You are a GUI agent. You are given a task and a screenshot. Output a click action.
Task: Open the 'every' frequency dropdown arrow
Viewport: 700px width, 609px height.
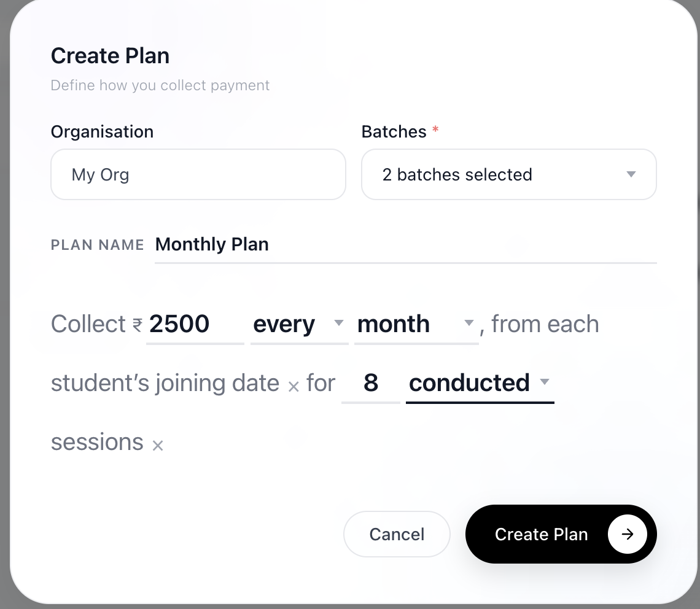[339, 322]
